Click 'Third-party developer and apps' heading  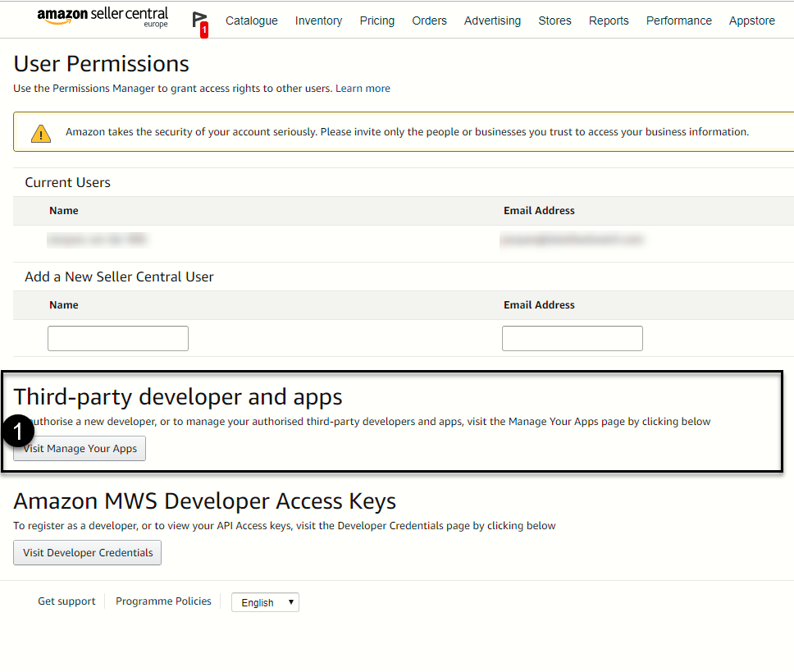(x=178, y=397)
